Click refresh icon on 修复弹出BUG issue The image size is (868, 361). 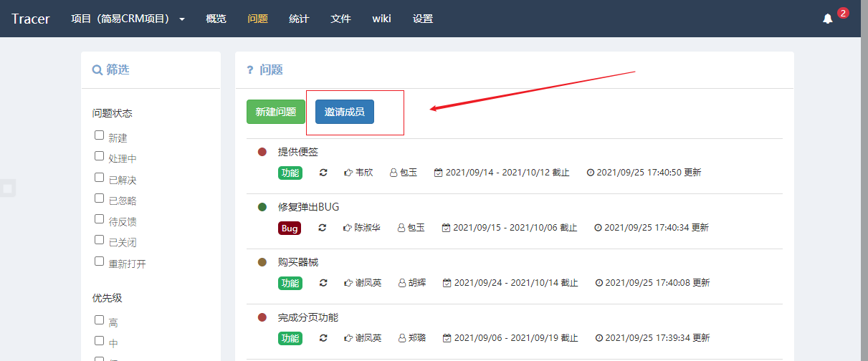click(323, 228)
